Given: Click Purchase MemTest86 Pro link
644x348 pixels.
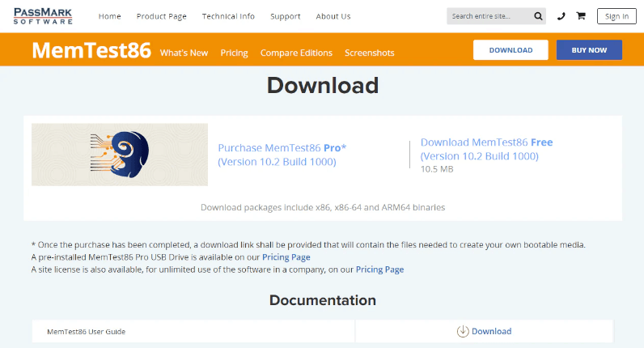Looking at the screenshot, I should 282,155.
